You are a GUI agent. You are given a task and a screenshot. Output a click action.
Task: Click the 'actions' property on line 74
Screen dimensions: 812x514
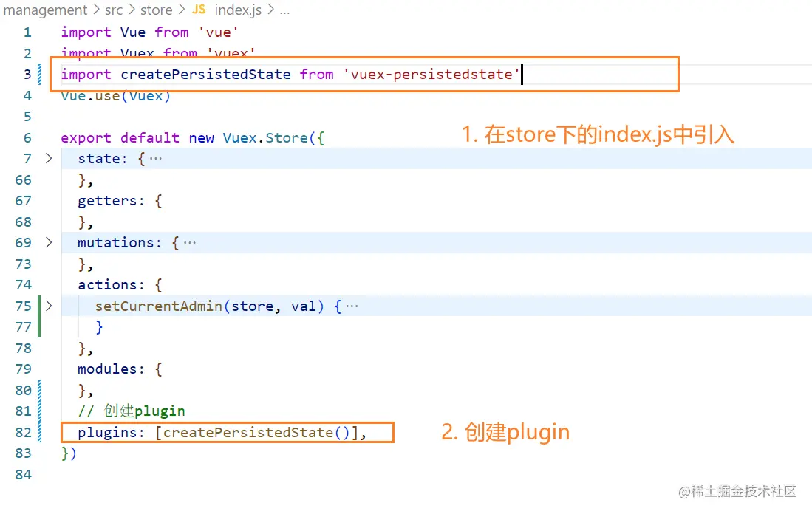click(x=107, y=284)
